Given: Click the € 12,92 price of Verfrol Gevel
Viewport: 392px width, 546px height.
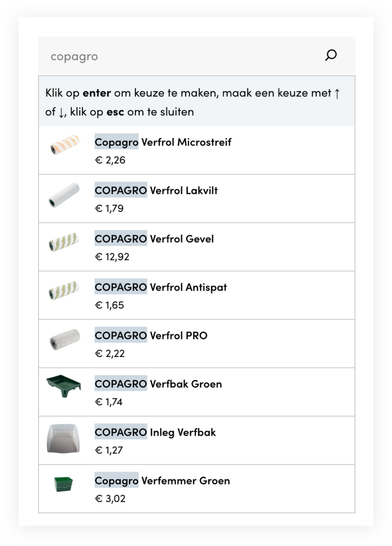Looking at the screenshot, I should (112, 257).
